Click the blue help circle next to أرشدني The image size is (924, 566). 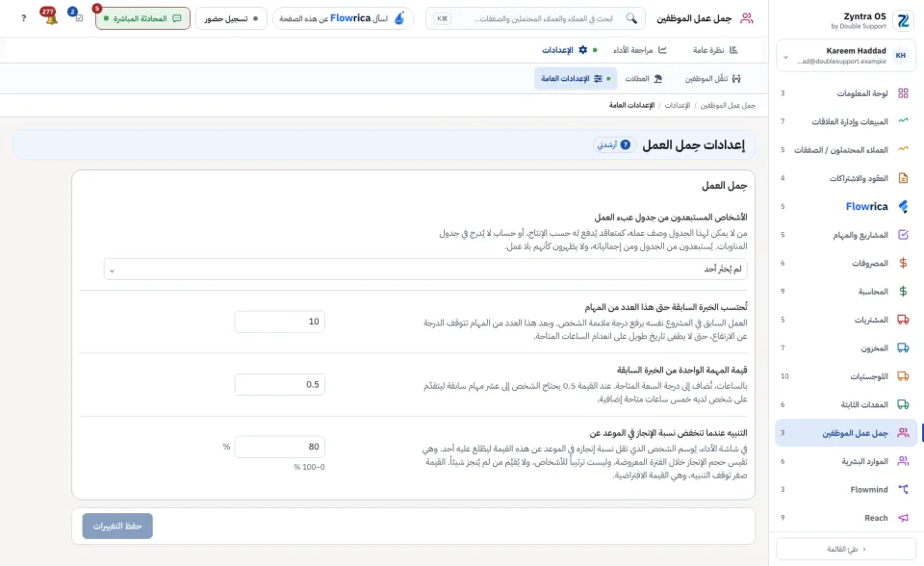tap(626, 144)
